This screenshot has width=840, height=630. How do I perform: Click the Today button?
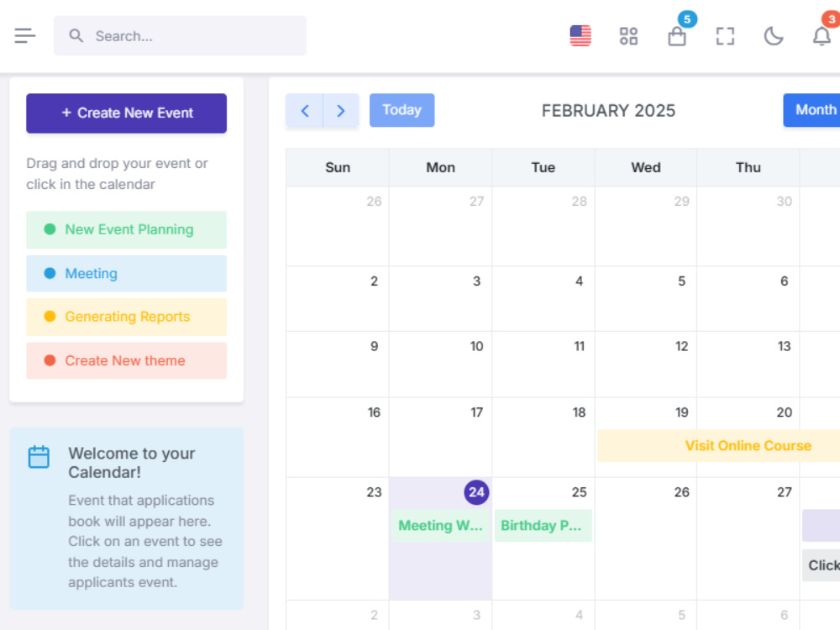pos(402,110)
